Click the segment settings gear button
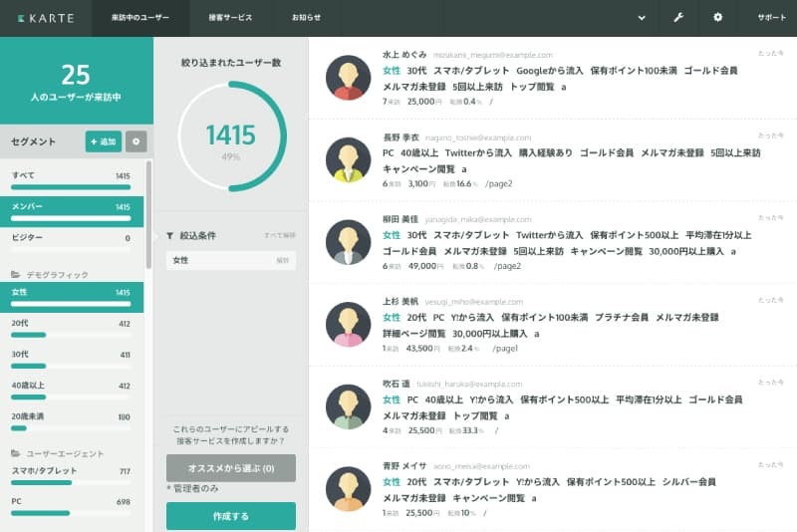The image size is (797, 532). 135,141
